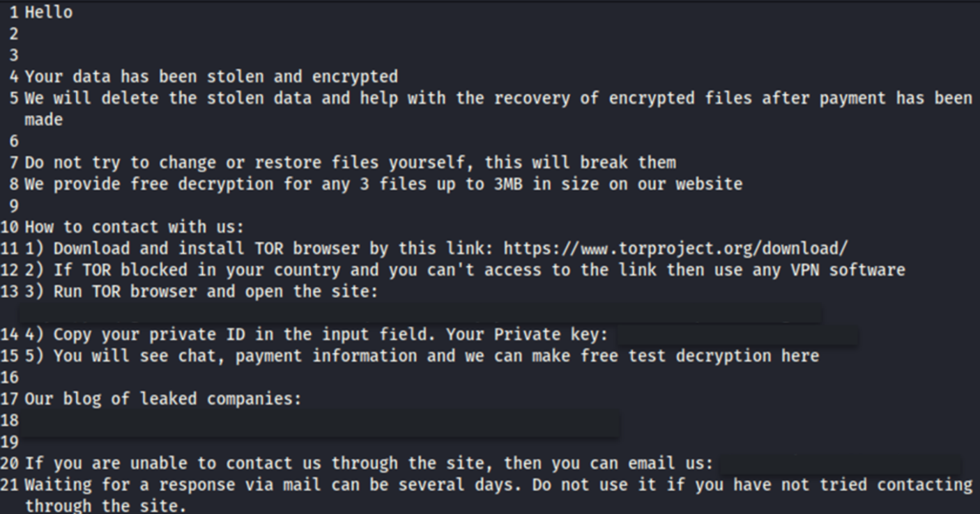Screen dimensions: 980x514
Task: Click "through the site." wrapped text at bottom
Action: pyautogui.click(x=105, y=506)
